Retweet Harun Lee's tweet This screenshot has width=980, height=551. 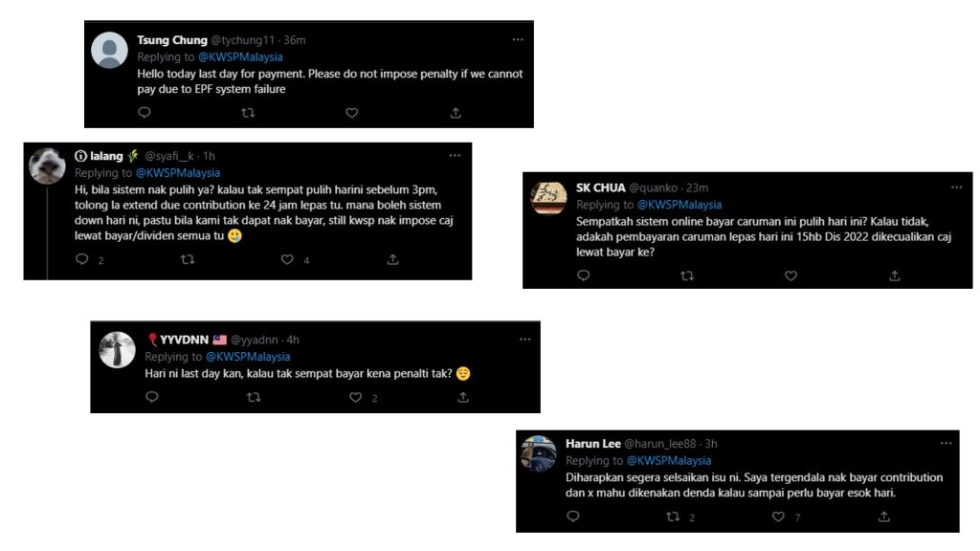pyautogui.click(x=673, y=517)
